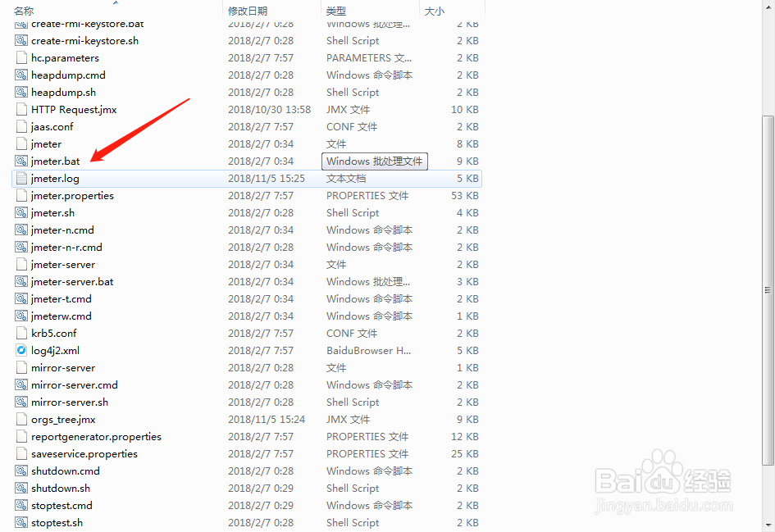Screen dimensions: 775x532
Task: Click the vertical scrollbar thumb
Action: (768, 290)
